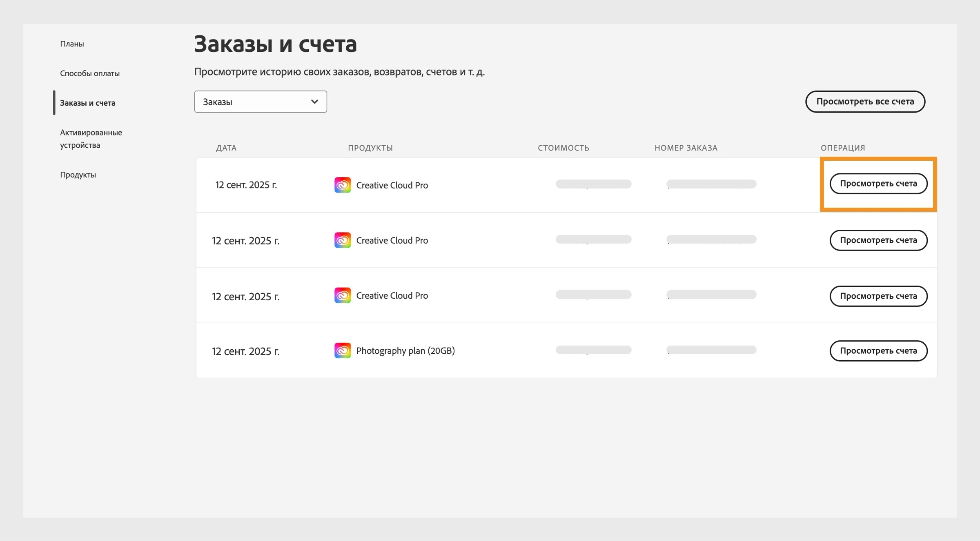Click the third row's Creative Cloud Pro name
This screenshot has height=541, width=980.
(x=392, y=295)
